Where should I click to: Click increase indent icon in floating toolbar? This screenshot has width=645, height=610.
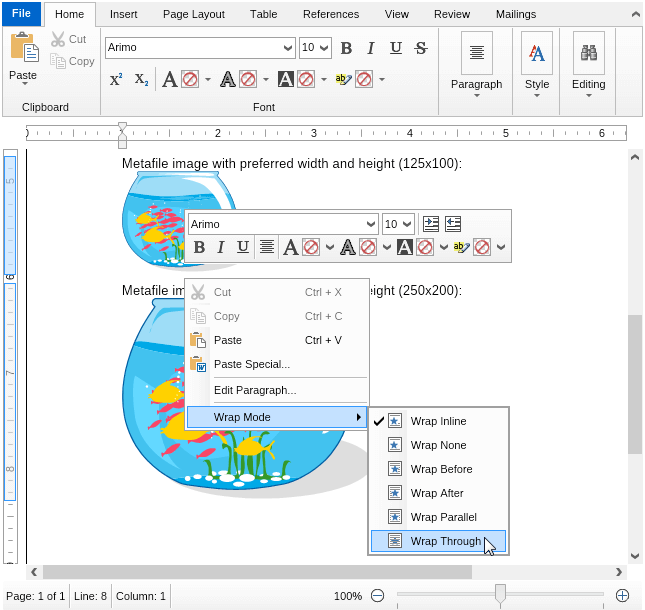coord(431,224)
